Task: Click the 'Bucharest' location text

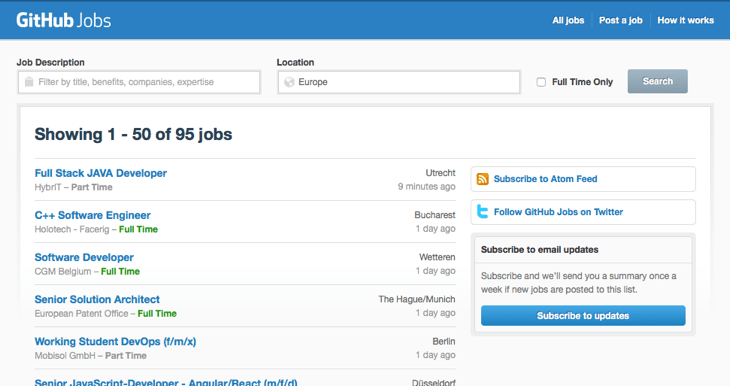Action: coord(435,215)
